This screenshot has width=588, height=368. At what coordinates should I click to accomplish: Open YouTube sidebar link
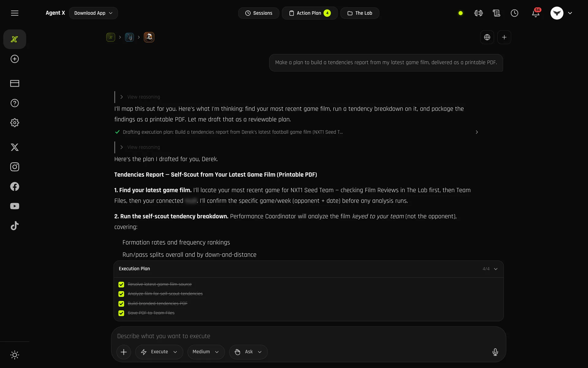(x=15, y=206)
